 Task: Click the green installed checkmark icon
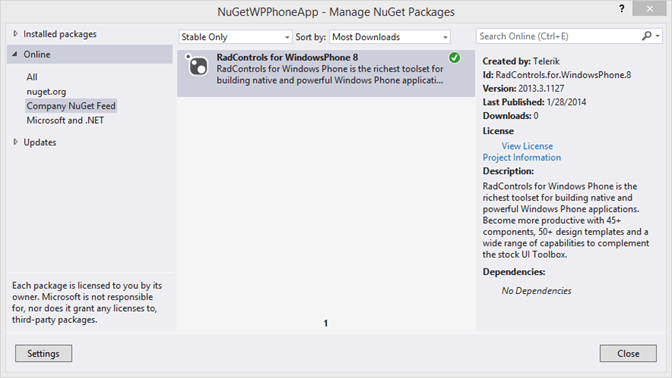click(x=454, y=58)
